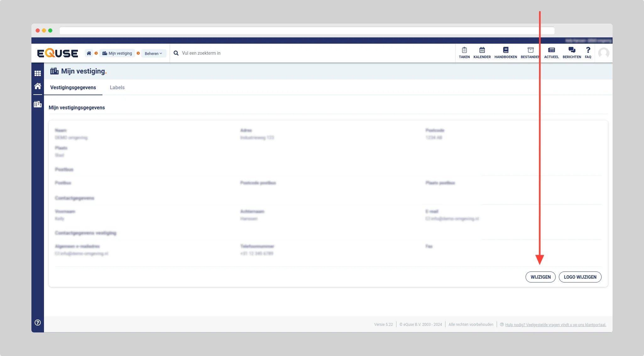Open the user avatar menu

click(603, 53)
